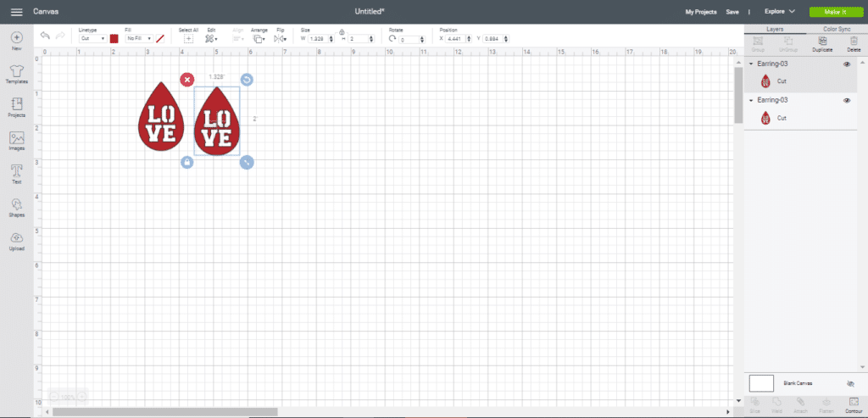Open the hamburger main menu

(x=16, y=12)
